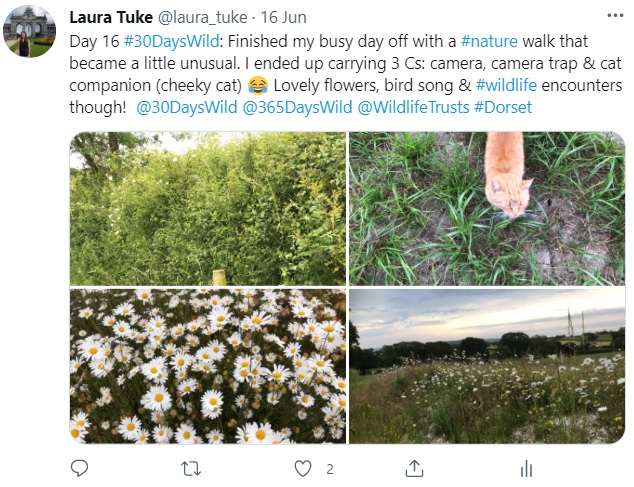Image resolution: width=634 pixels, height=487 pixels.
Task: Open the share tweet icon
Action: coord(415,468)
